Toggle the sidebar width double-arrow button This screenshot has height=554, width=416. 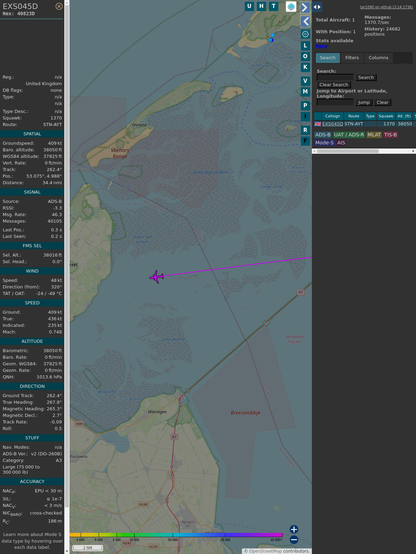317,7
